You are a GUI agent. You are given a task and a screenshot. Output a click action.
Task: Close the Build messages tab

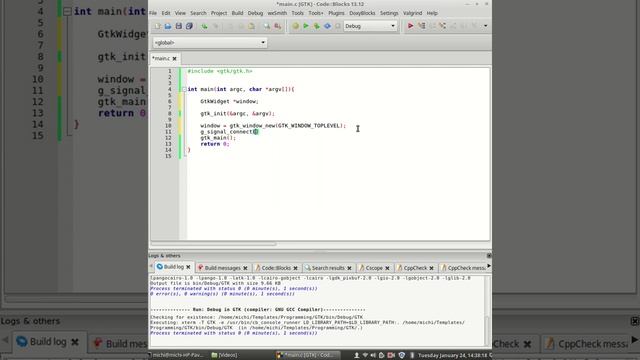click(245, 268)
